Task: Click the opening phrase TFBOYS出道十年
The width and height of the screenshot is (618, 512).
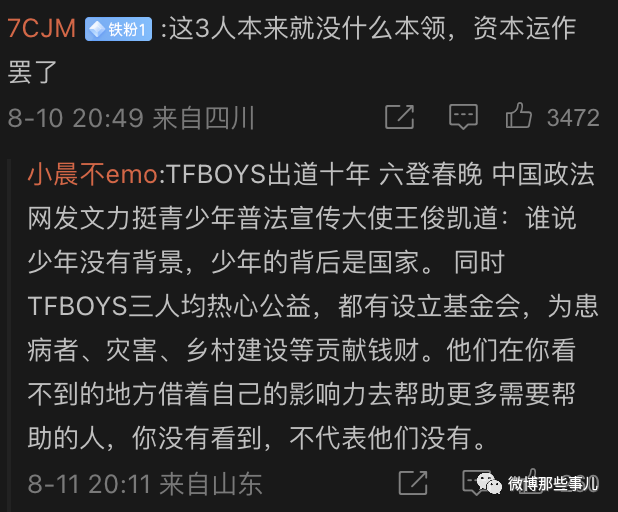Action: coord(265,175)
